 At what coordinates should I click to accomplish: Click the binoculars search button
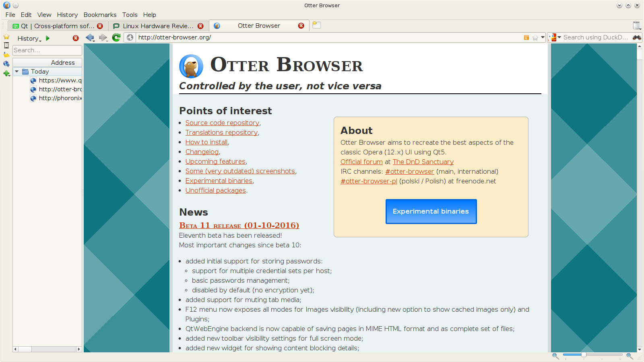(637, 37)
